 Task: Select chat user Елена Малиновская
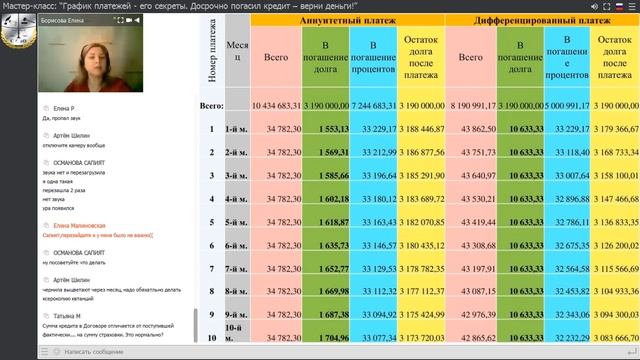79,226
